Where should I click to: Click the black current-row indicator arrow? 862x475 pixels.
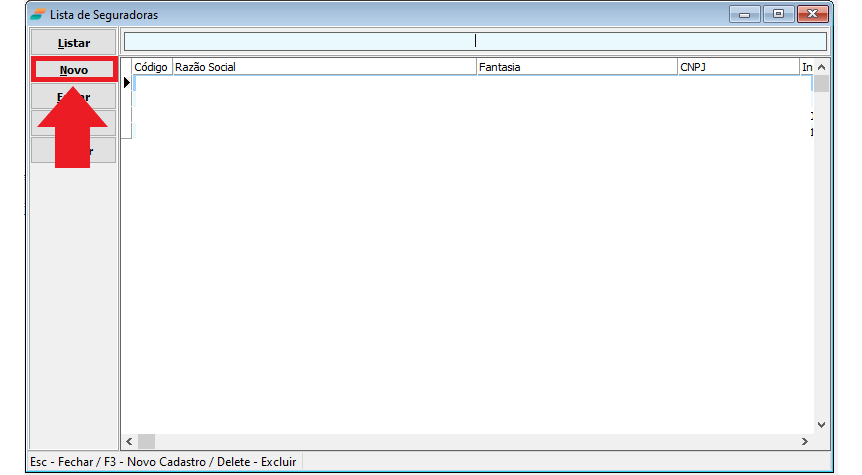coord(127,83)
